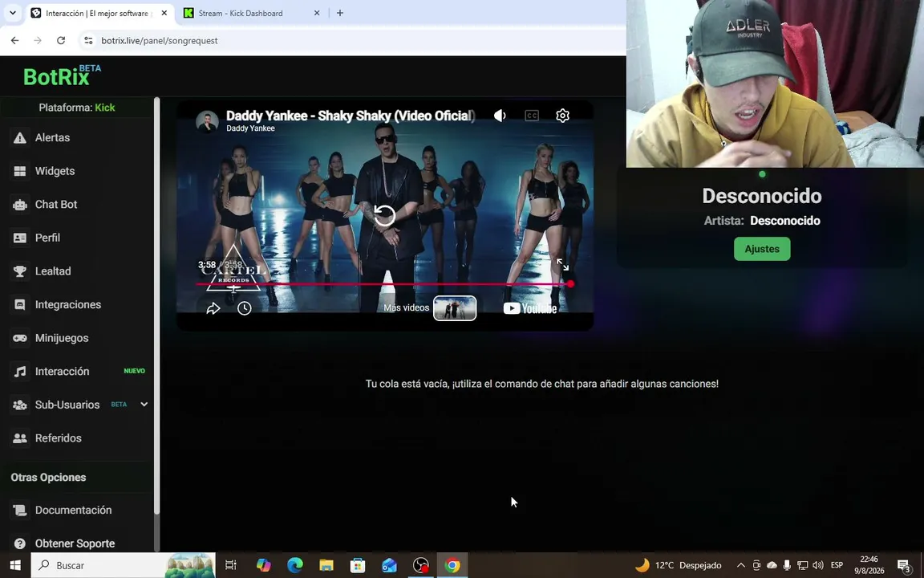Screen dimensions: 924x578
Task: Mute the YouTube player volume
Action: tap(500, 116)
